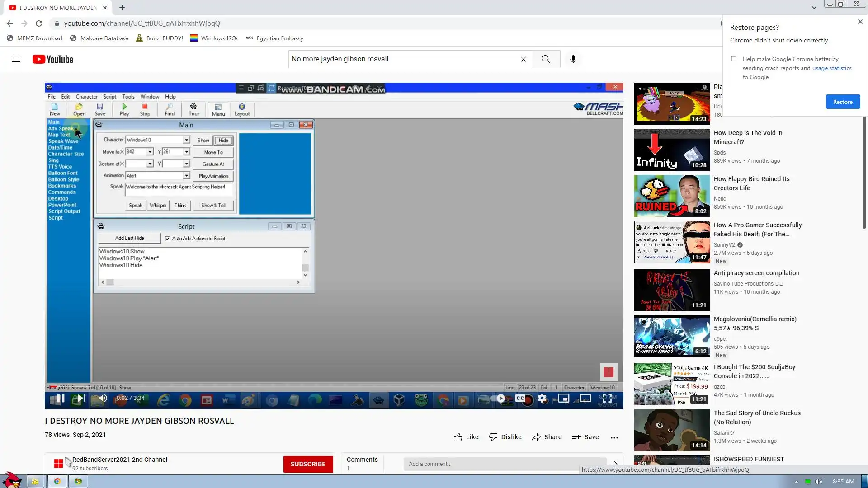Image resolution: width=868 pixels, height=488 pixels.
Task: Subscribe to RedBandServer2021 2nd Channel
Action: pyautogui.click(x=308, y=464)
